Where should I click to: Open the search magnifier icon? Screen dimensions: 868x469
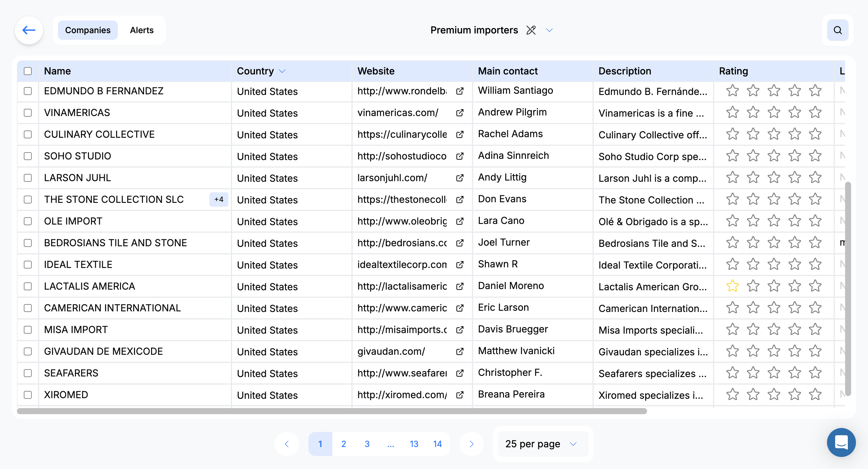[x=838, y=30]
